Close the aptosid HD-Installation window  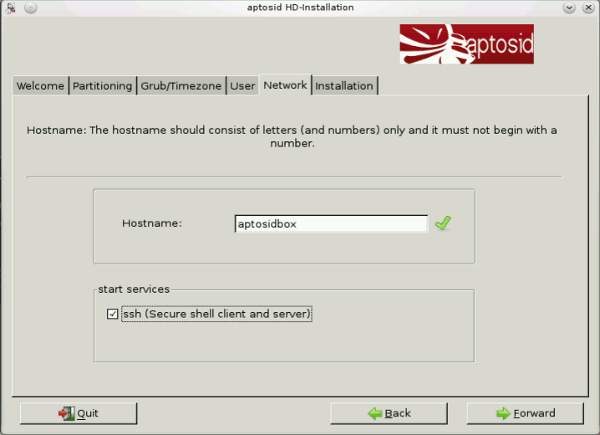point(589,7)
